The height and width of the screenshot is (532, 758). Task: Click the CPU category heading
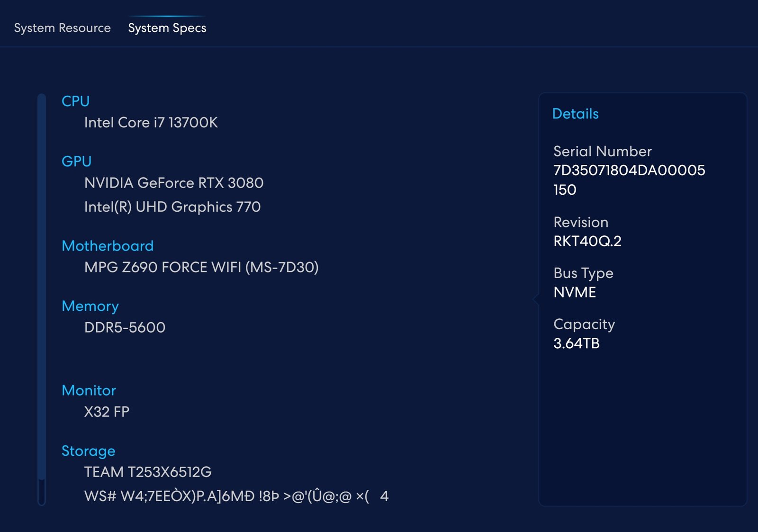coord(75,101)
